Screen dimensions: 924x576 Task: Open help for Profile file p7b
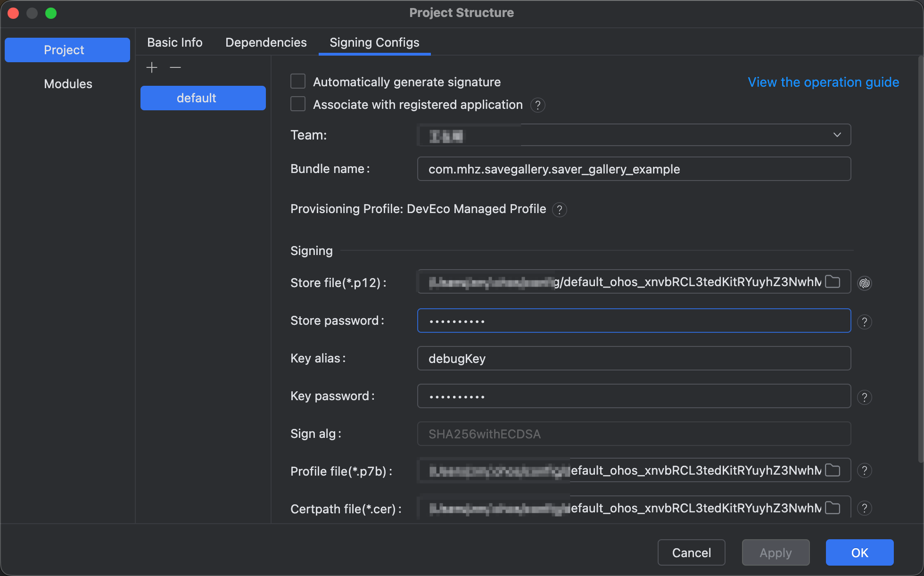865,470
